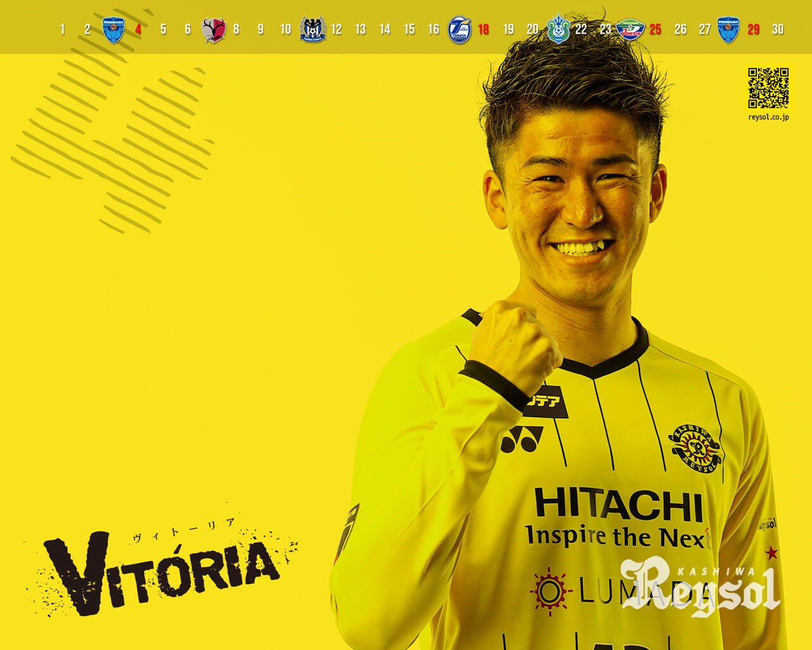
Task: Select the red matchday number 18
Action: tap(483, 29)
